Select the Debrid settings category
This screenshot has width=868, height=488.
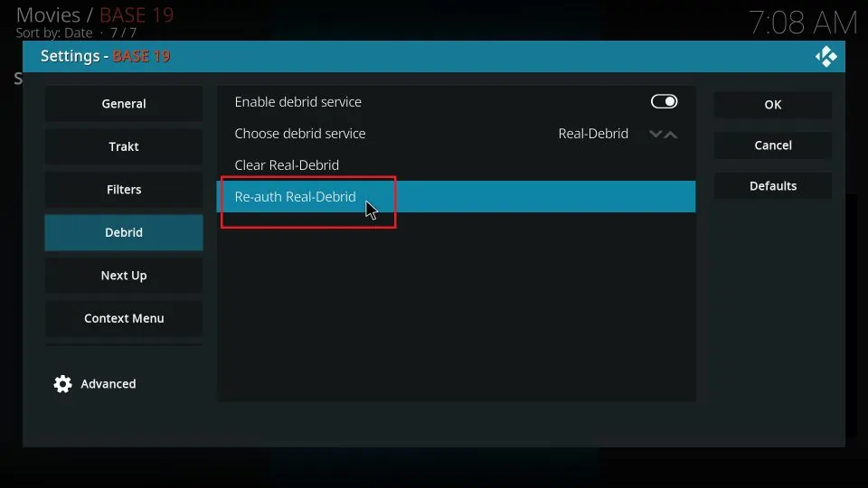(124, 232)
